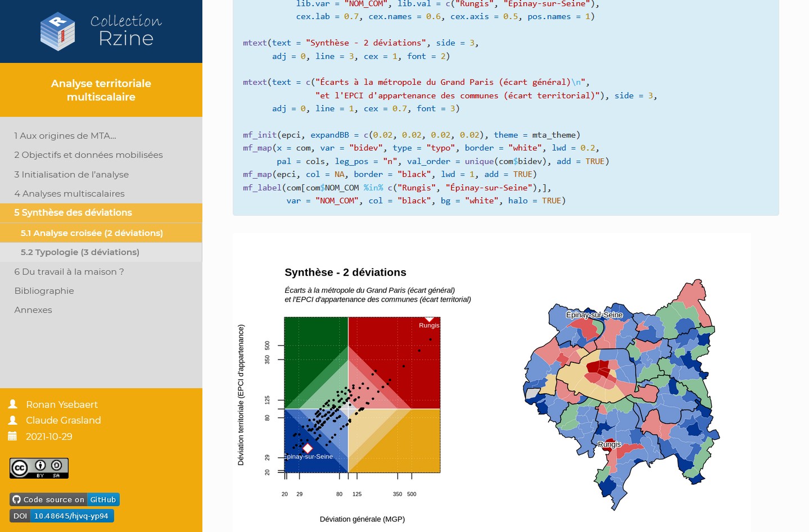Viewport: 809px width, 532px height.
Task: Open the Annexes page
Action: (x=33, y=310)
